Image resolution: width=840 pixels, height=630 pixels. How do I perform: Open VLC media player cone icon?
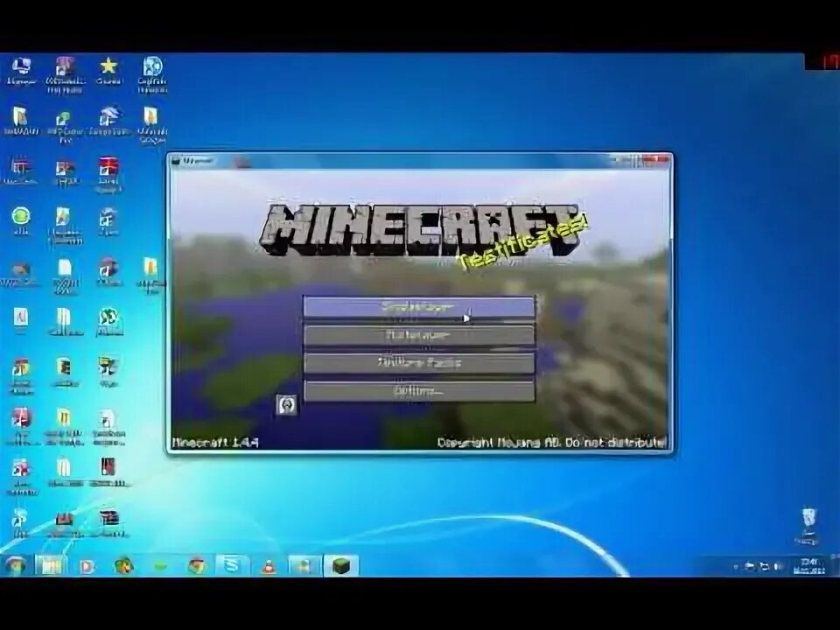269,566
